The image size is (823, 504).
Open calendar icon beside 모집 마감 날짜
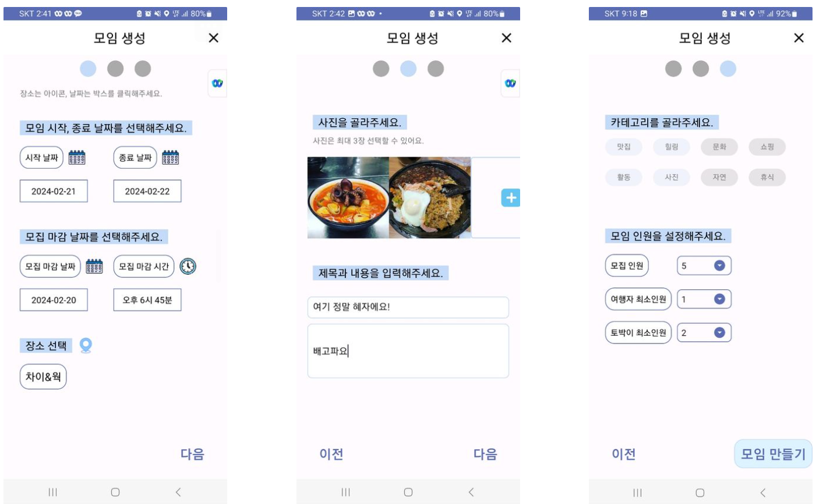[x=94, y=267]
